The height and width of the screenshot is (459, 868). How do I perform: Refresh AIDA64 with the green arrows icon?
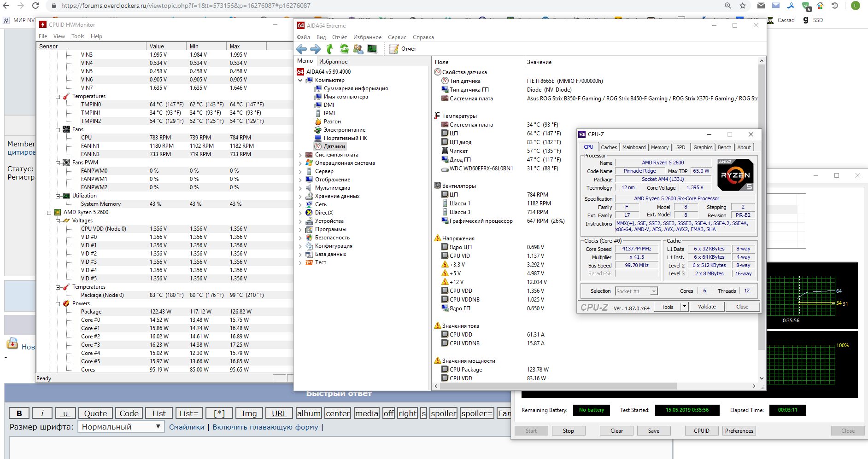(344, 49)
